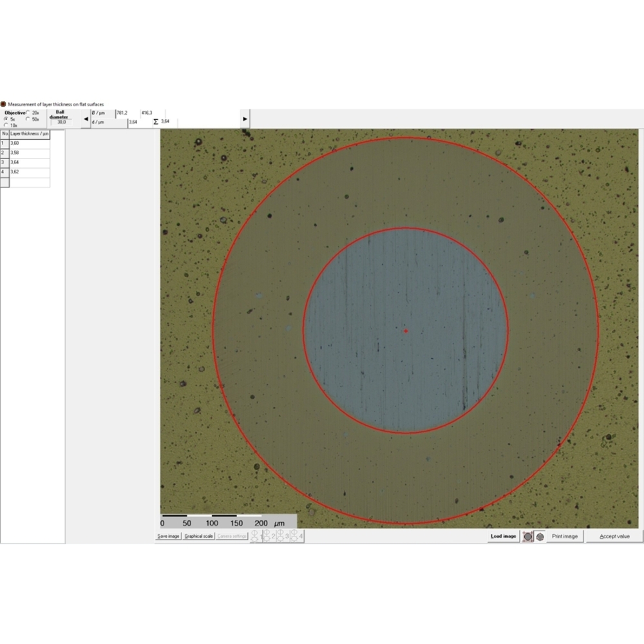Click the right arrow toolbar icon
Image resolution: width=644 pixels, height=644 pixels.
(x=245, y=118)
